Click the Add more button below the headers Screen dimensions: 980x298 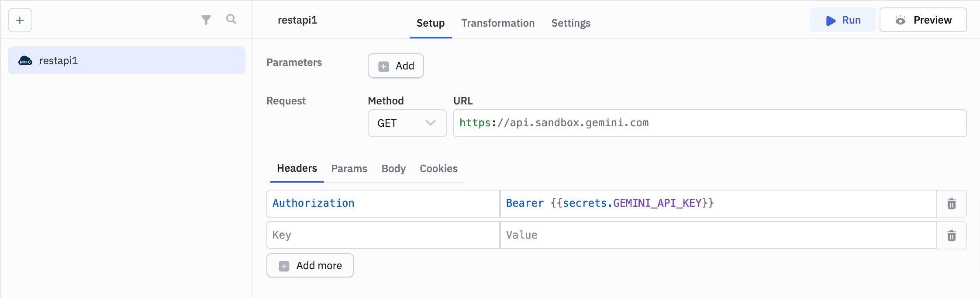point(310,265)
